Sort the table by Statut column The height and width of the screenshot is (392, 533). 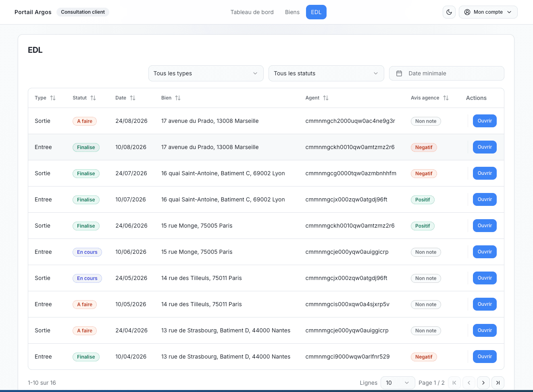(93, 98)
